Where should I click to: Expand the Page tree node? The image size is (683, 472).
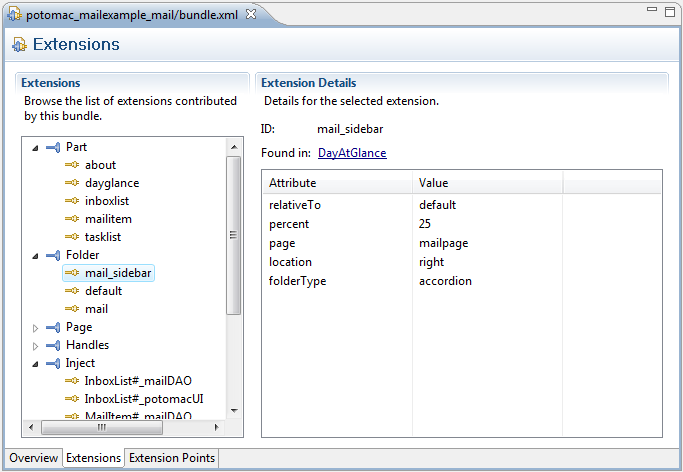[36, 328]
